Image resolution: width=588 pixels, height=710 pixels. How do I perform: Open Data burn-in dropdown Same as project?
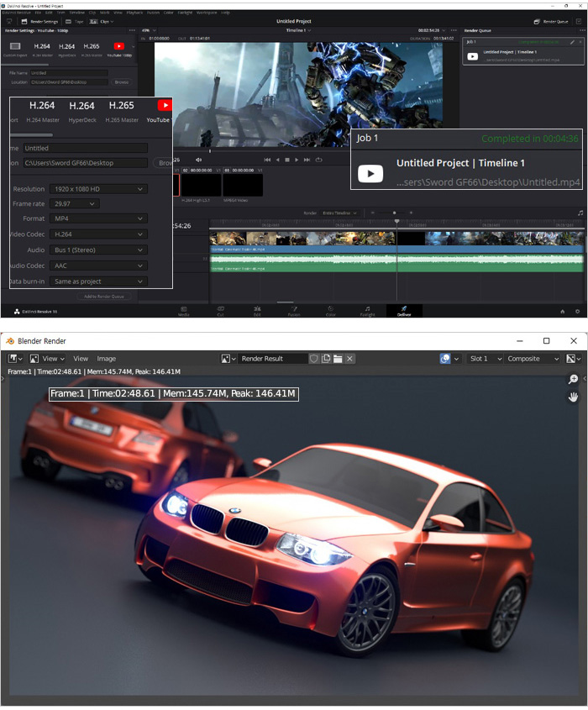pos(98,281)
